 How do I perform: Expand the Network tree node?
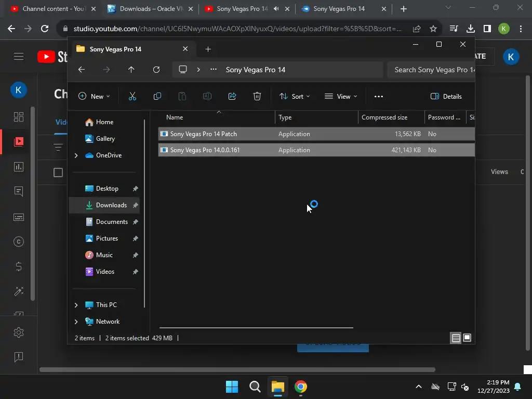[76, 322]
